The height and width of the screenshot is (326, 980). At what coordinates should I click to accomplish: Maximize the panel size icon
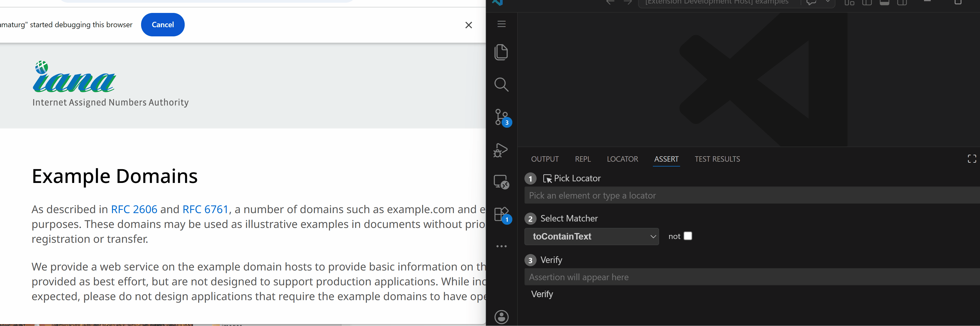[972, 159]
